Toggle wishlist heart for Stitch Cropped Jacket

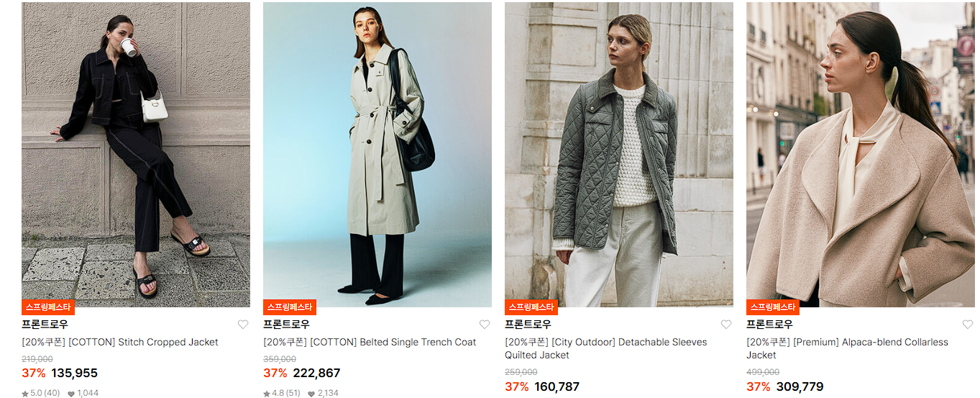(x=243, y=325)
